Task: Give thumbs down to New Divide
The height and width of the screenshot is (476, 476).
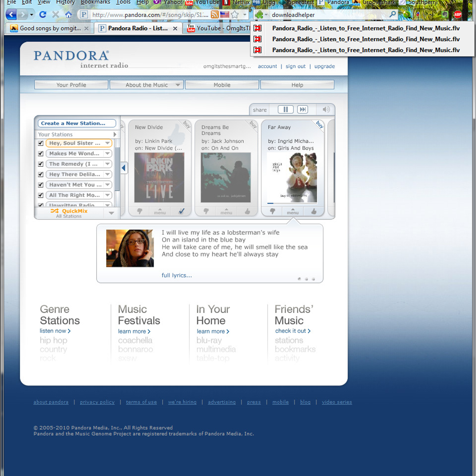Action: 140,212
